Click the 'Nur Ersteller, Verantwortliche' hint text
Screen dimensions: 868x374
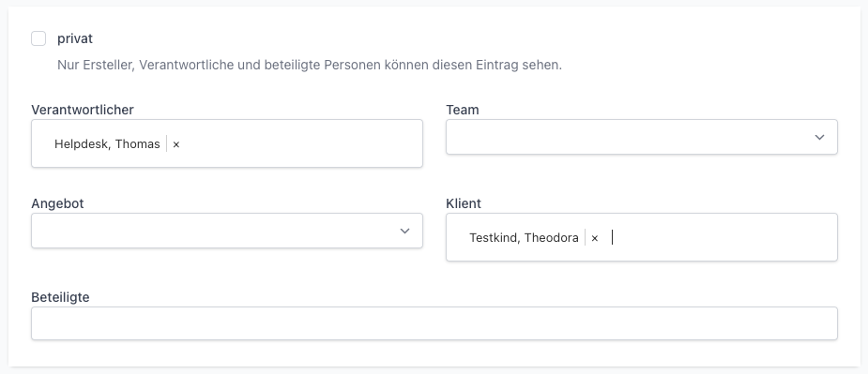tap(310, 66)
